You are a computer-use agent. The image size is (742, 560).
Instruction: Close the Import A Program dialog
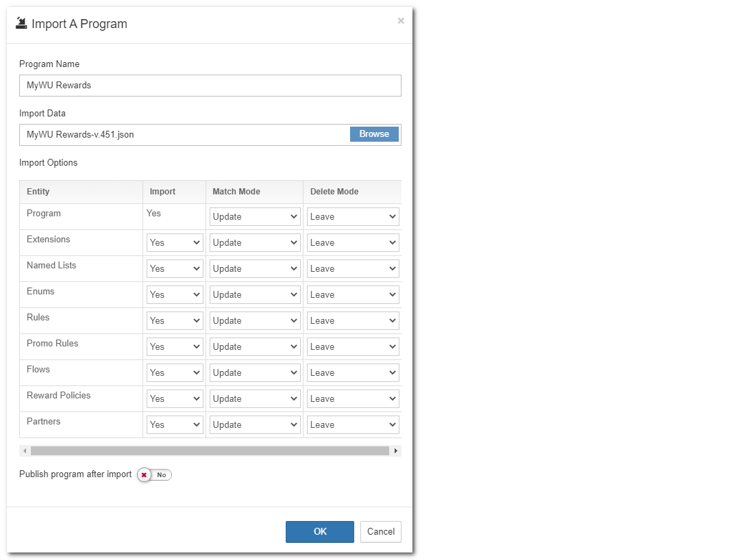point(401,21)
